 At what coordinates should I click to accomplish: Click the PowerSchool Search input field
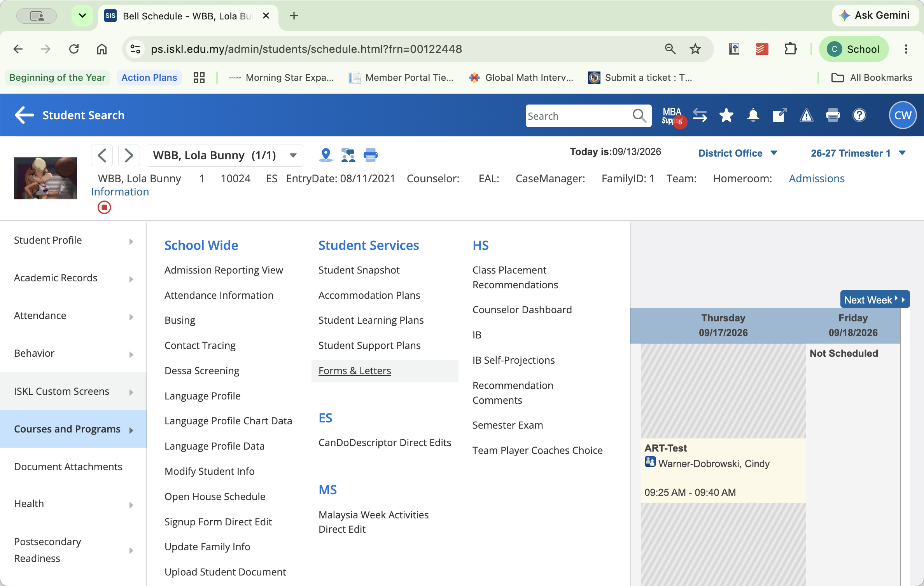[579, 116]
